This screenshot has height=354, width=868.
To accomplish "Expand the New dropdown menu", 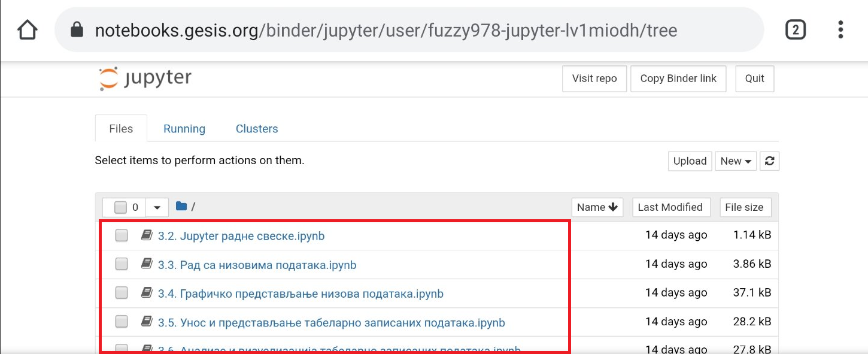I will click(x=736, y=161).
